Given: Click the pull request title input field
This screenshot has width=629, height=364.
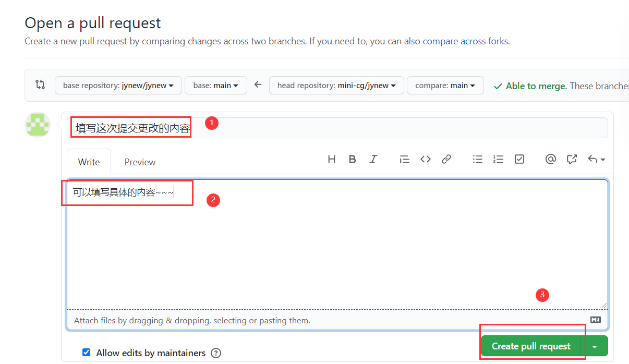Looking at the screenshot, I should (x=339, y=127).
